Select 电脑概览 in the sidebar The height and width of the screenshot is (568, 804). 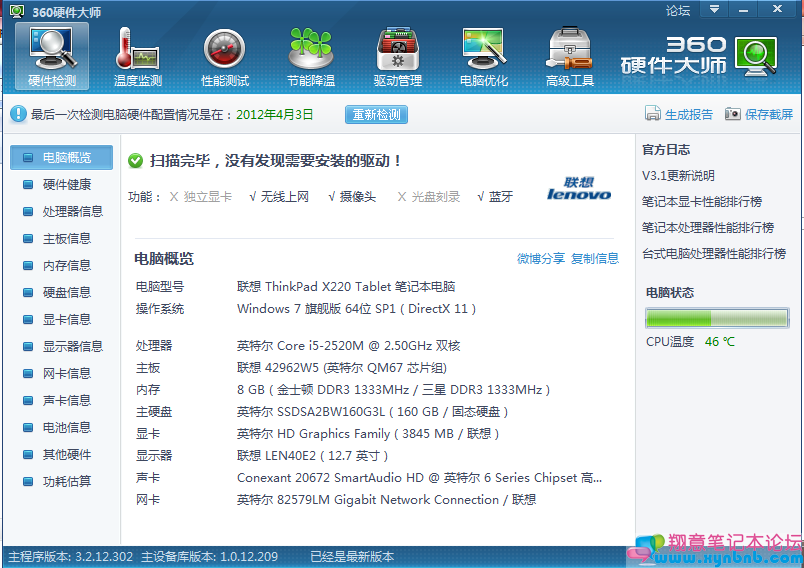click(x=62, y=157)
